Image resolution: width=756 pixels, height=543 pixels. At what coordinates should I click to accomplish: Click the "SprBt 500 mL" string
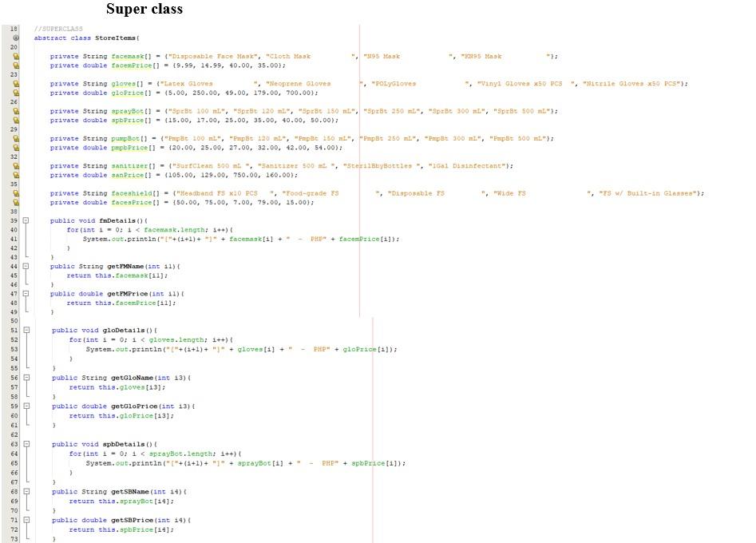[x=521, y=112]
